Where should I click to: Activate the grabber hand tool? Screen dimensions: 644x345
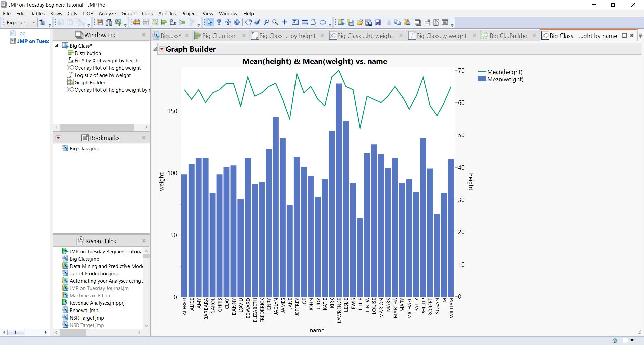pyautogui.click(x=249, y=22)
